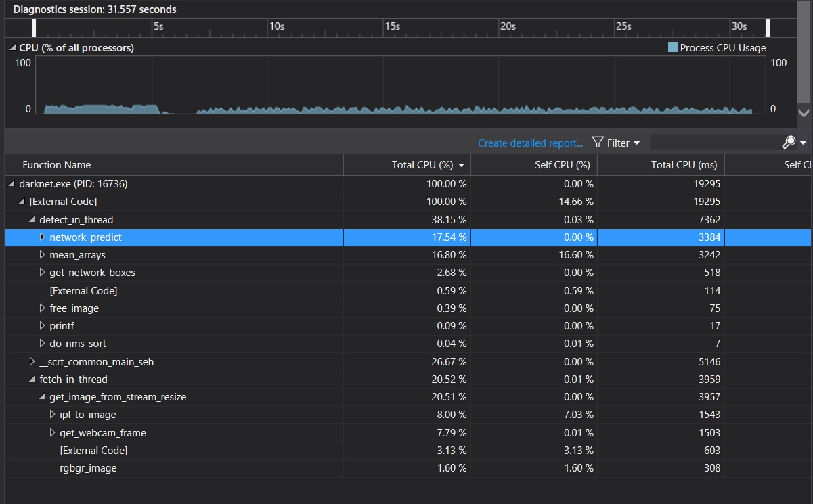The height and width of the screenshot is (504, 813).
Task: Click the 7362 Total CPU ms value
Action: point(709,220)
